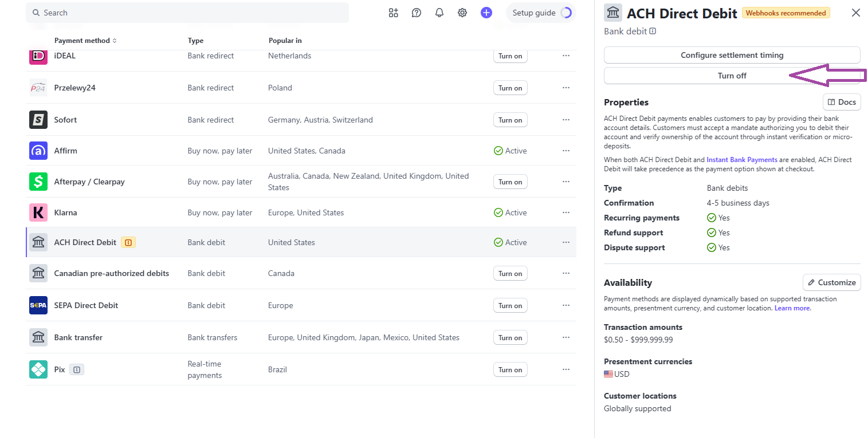Click the Active status on Klarna row

tap(510, 212)
